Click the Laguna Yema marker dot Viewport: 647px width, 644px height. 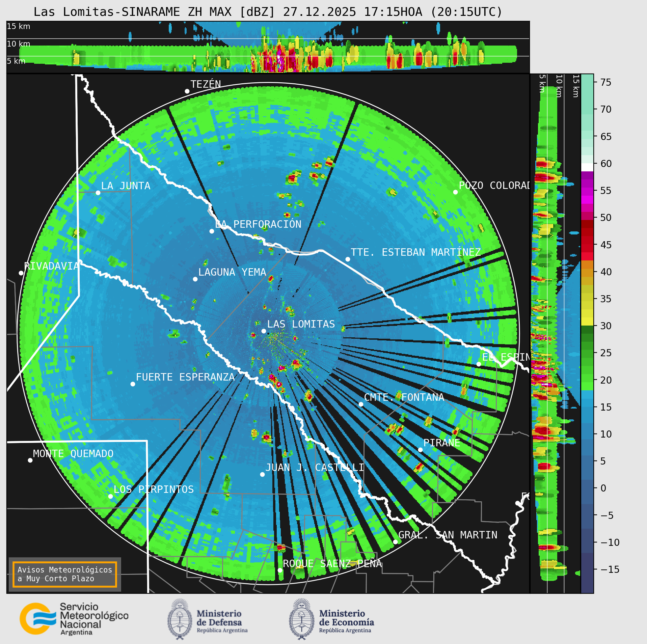[x=195, y=279]
